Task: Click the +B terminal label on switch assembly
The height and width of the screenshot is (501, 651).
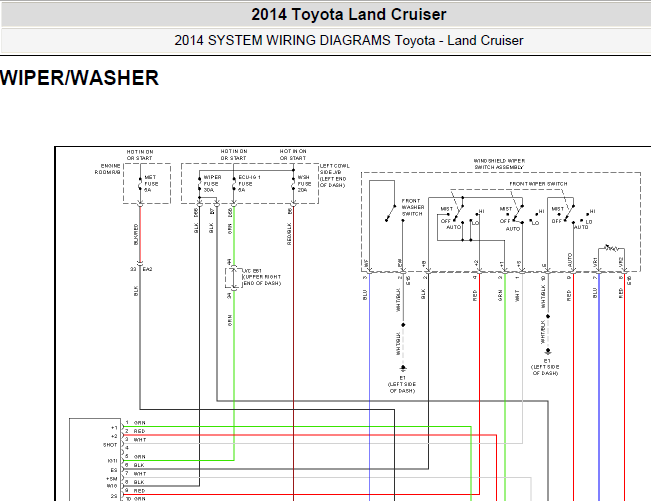Action: [424, 264]
